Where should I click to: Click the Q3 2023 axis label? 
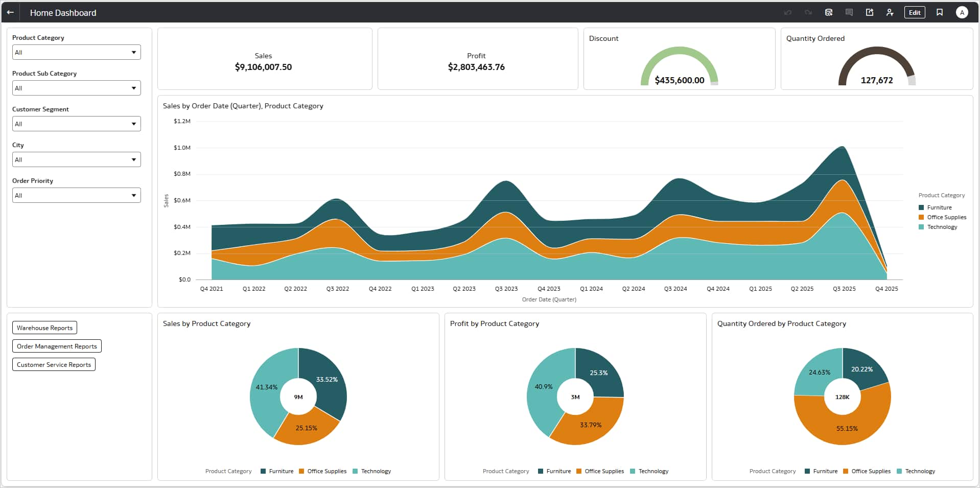point(506,289)
